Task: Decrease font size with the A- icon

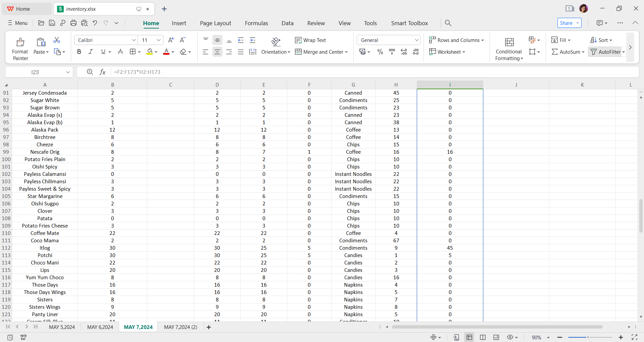Action: 183,40
